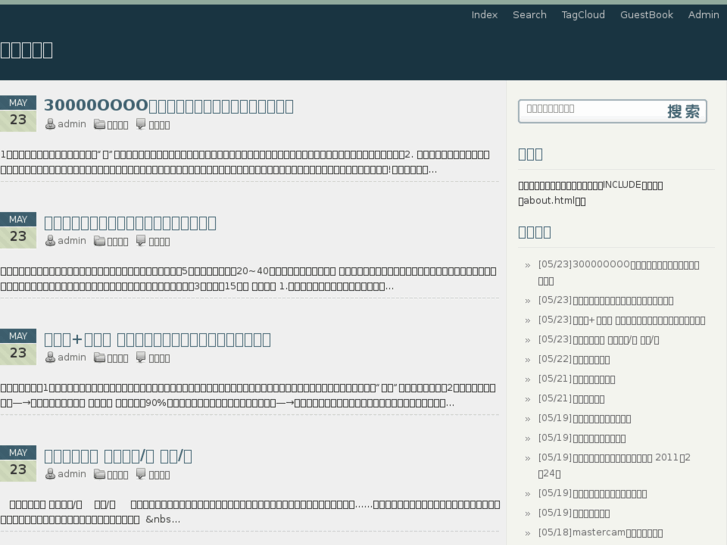The width and height of the screenshot is (727, 545).
Task: Click the excerpt text beginning with 1 under 300000000 post
Action: pos(245,162)
